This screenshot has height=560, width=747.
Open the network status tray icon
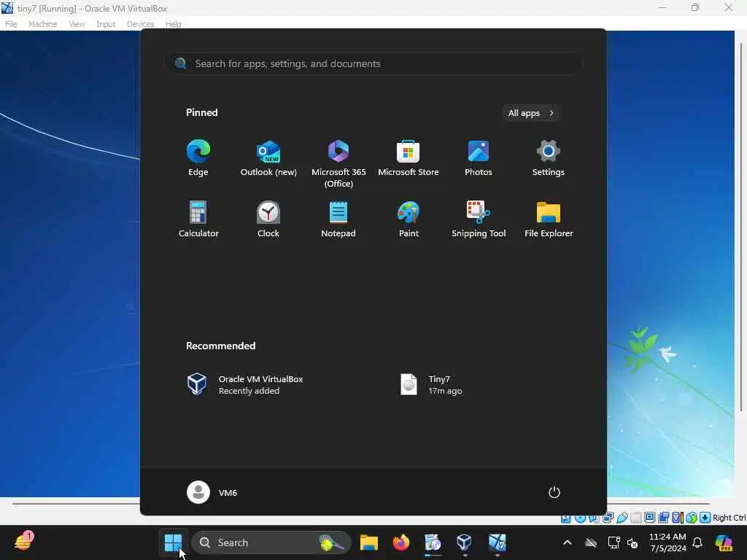pyautogui.click(x=614, y=542)
